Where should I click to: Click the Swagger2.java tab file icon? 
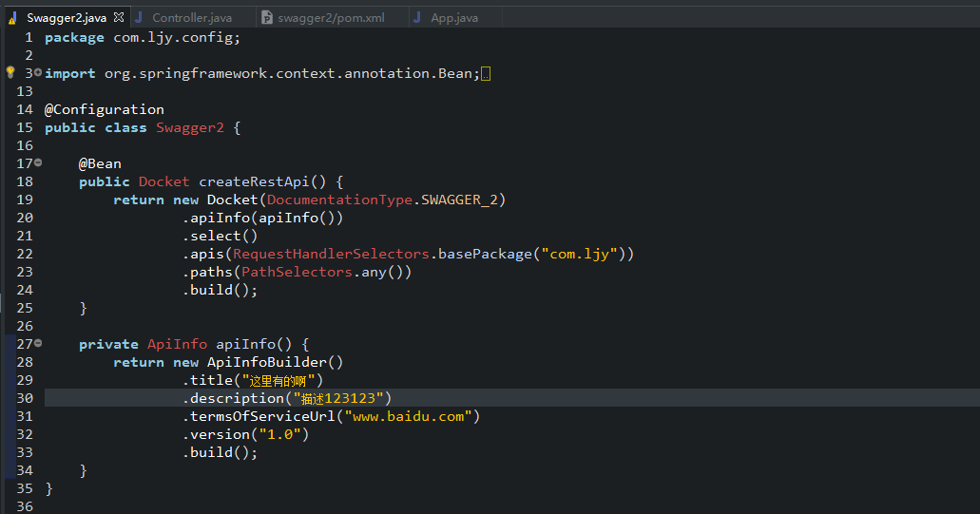click(x=12, y=18)
